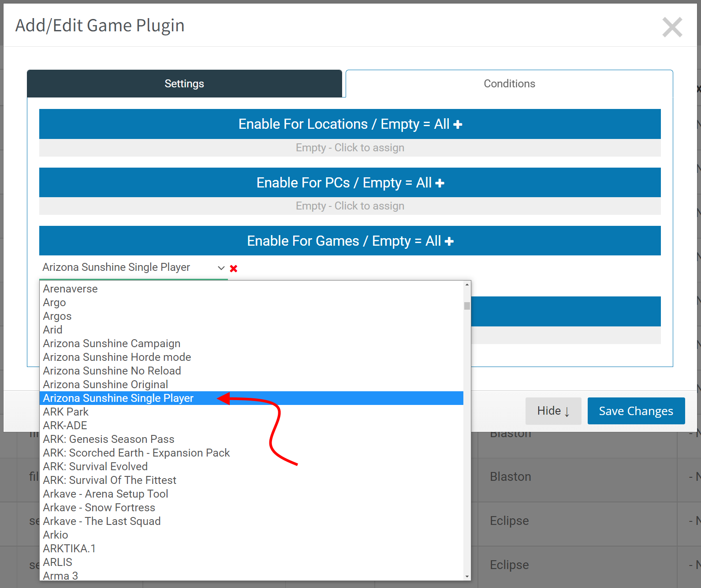701x588 pixels.
Task: Click the dropdown list scrollbar thumb
Action: coord(467,306)
